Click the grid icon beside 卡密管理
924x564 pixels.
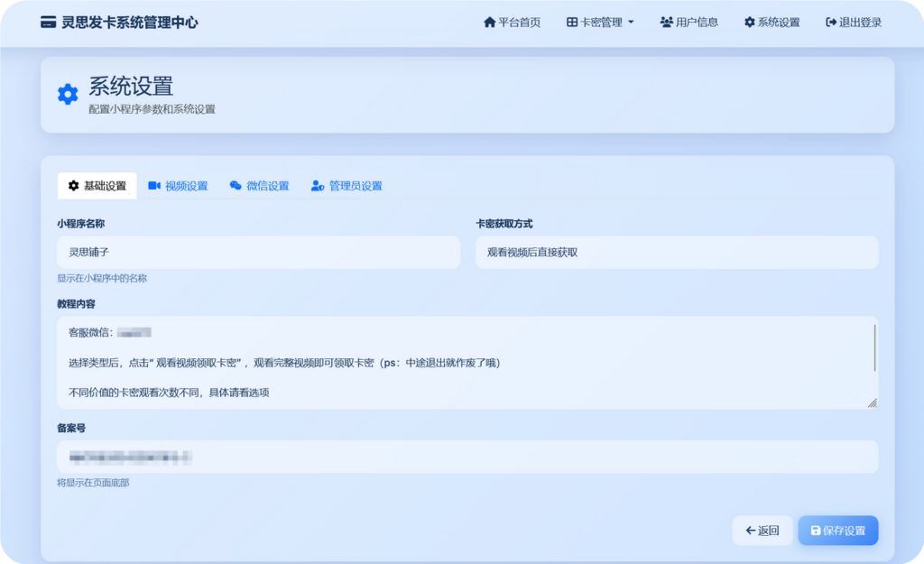(572, 23)
